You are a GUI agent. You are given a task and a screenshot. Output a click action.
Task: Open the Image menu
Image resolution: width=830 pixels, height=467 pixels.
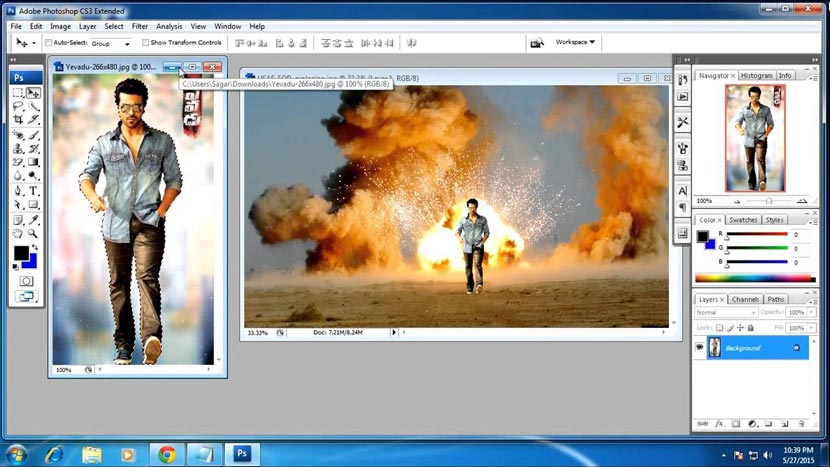[60, 26]
